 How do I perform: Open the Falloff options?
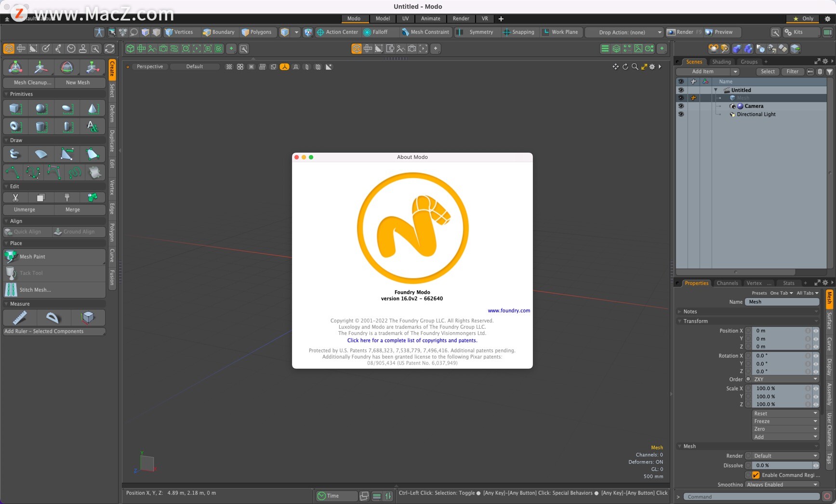coord(375,32)
